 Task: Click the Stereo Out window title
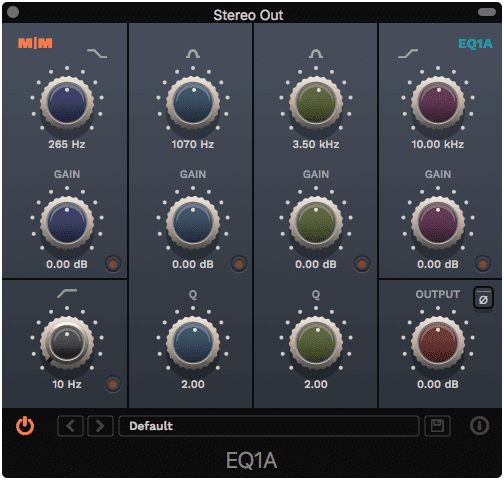[x=248, y=15]
